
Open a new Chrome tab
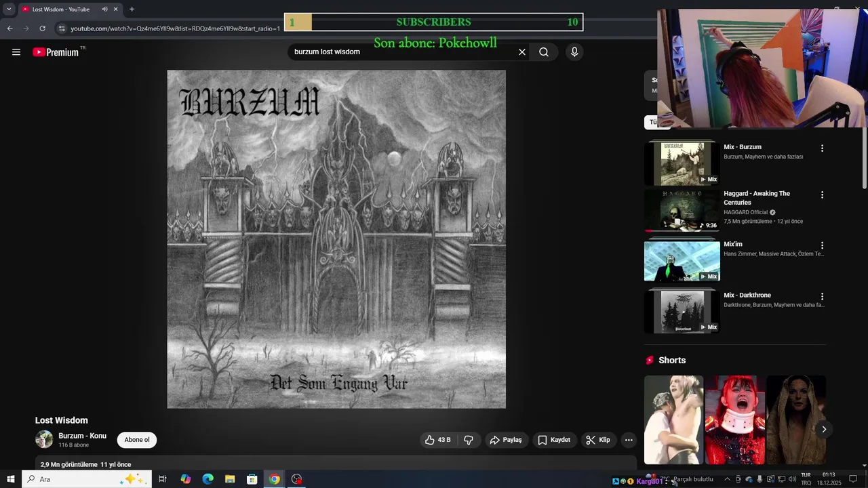click(x=132, y=9)
